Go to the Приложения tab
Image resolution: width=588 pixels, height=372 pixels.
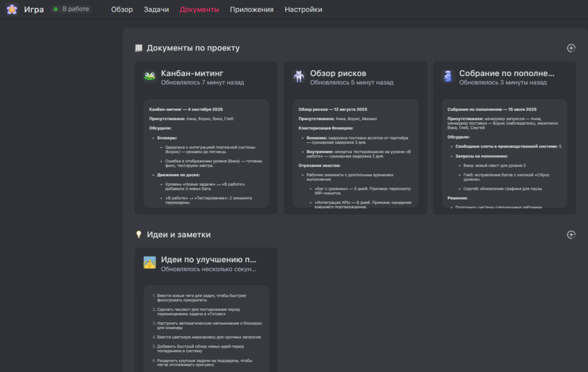tap(251, 9)
